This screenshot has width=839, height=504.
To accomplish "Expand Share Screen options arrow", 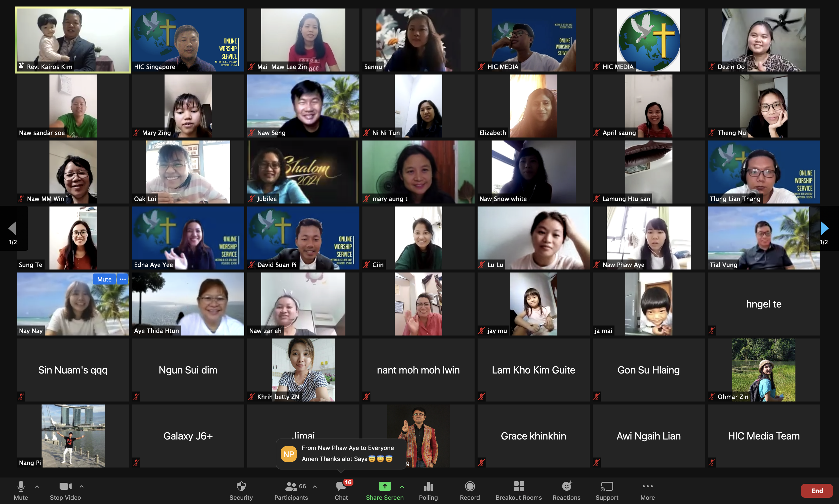I will click(402, 487).
